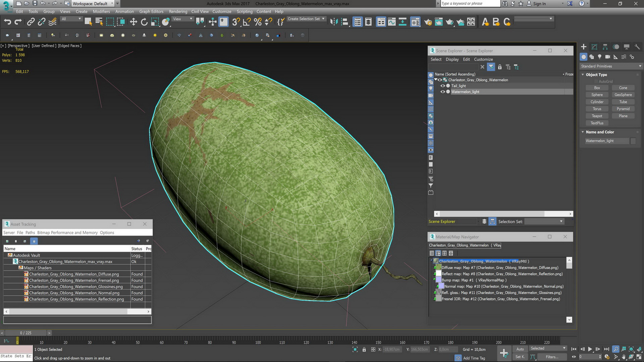Switch to Motion command panel tab
This screenshot has height=362, width=644.
[616, 47]
